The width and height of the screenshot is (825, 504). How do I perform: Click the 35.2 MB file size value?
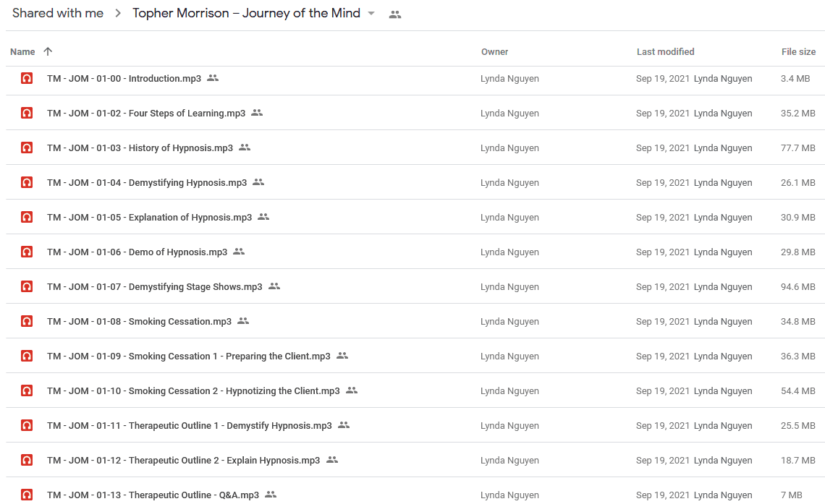[797, 113]
